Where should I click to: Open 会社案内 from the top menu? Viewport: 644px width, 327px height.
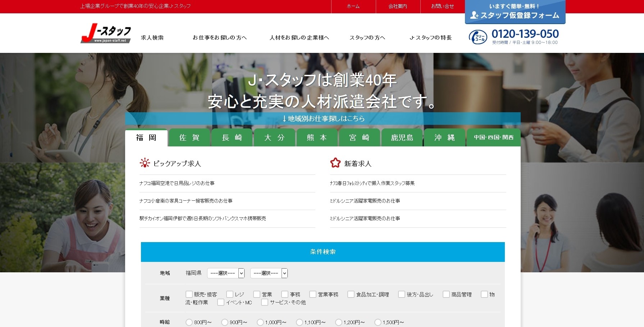tap(398, 6)
